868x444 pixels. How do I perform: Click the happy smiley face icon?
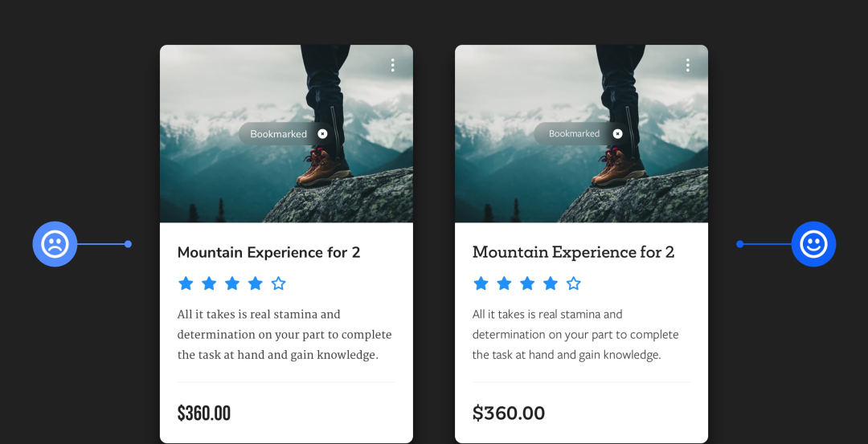813,244
